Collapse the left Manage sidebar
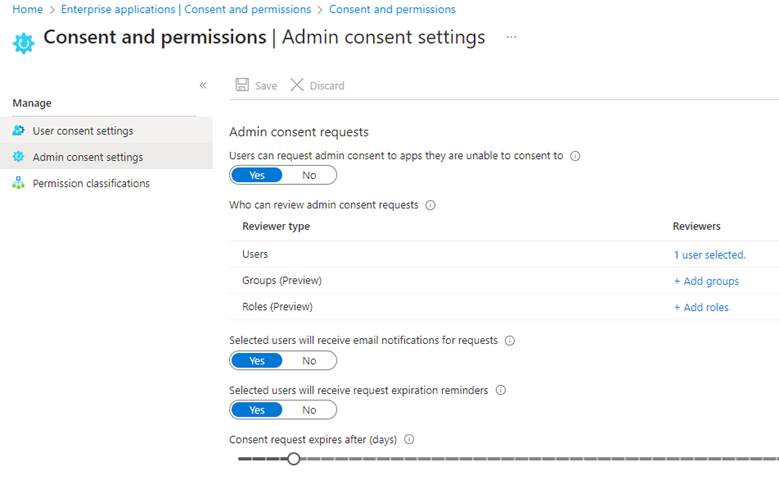The height and width of the screenshot is (481, 779). [x=203, y=85]
